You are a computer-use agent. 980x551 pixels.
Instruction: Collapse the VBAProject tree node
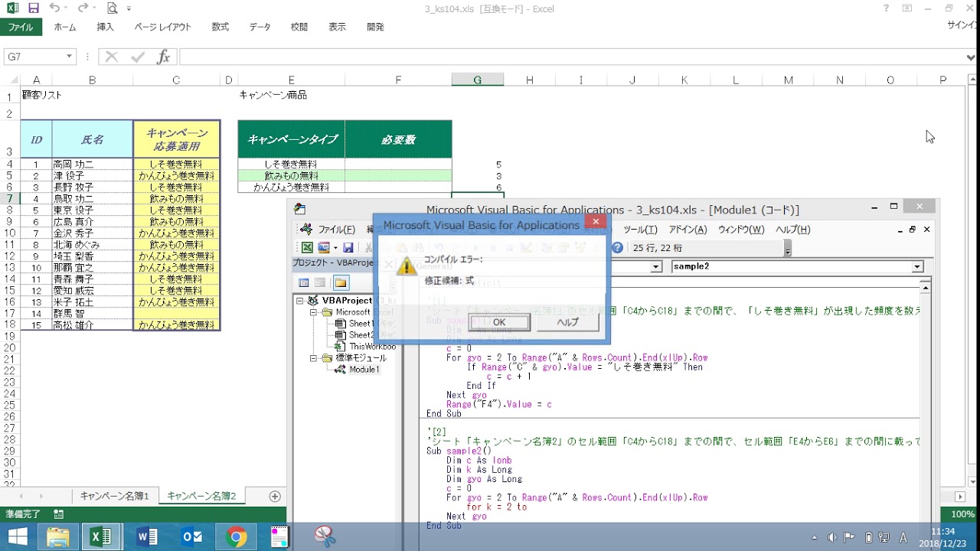pos(302,301)
